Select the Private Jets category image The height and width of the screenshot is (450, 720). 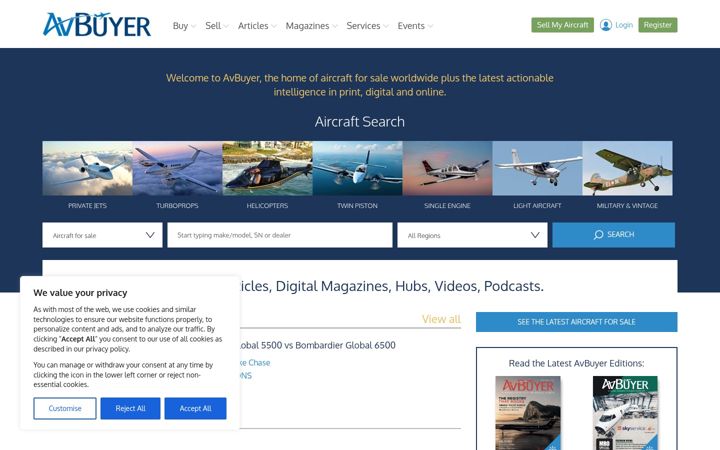pyautogui.click(x=87, y=168)
